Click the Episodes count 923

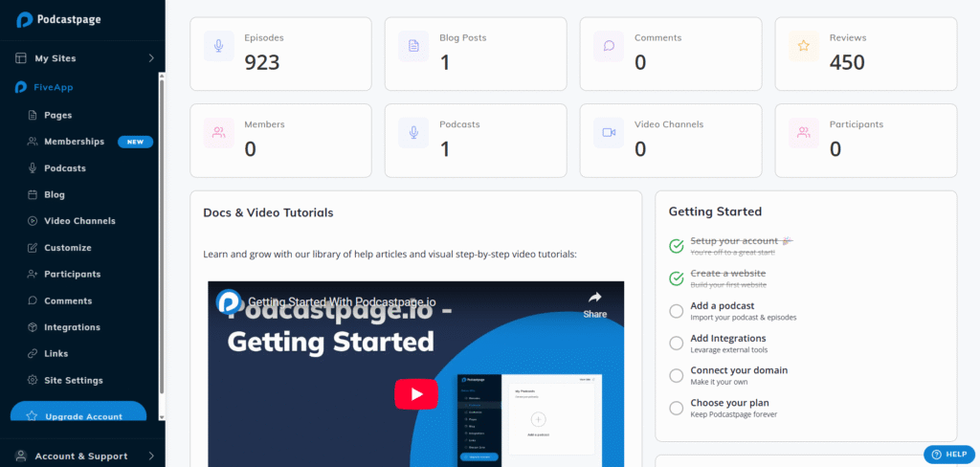point(262,62)
